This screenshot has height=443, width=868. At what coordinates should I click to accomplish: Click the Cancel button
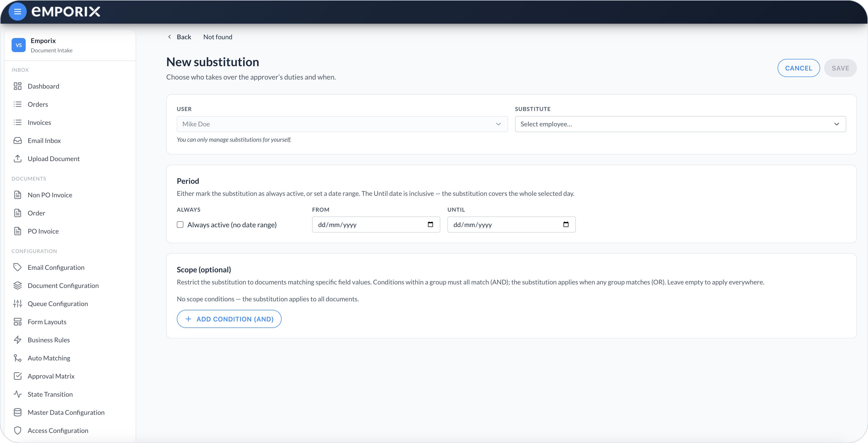click(x=798, y=68)
